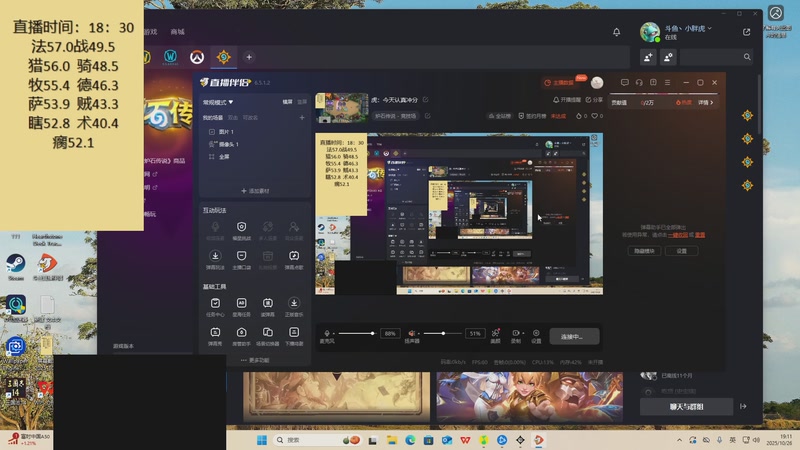Click the 添加素材 button
The width and height of the screenshot is (800, 450).
255,191
